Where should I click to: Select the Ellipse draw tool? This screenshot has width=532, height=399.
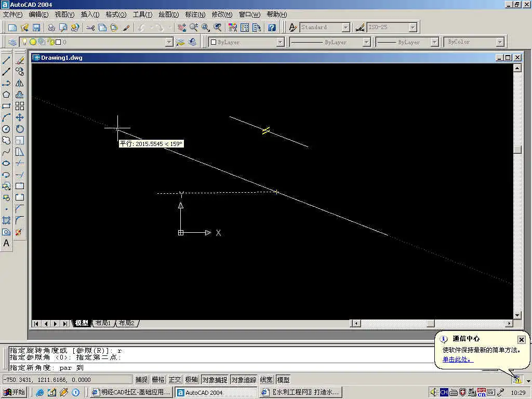point(6,163)
